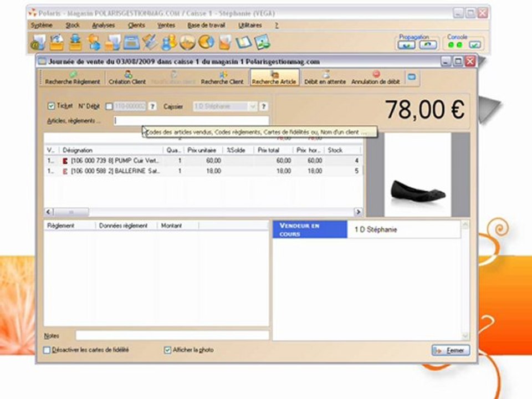532x399 pixels.
Task: Open the ? help menu
Action: pos(277,25)
